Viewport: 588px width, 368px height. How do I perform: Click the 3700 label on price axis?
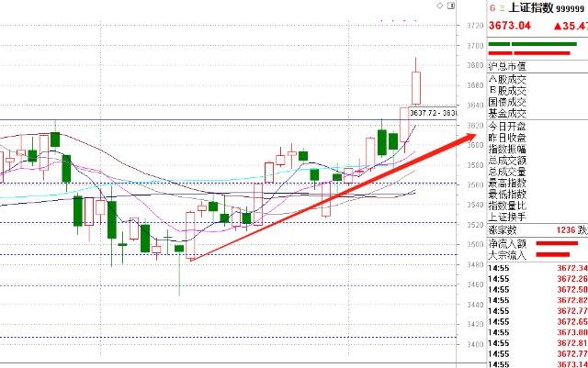click(x=473, y=46)
